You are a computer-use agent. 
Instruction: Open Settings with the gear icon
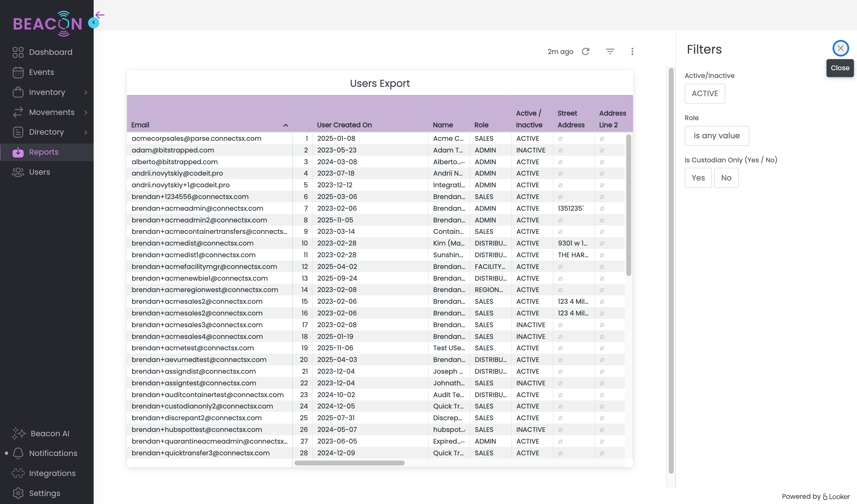18,493
